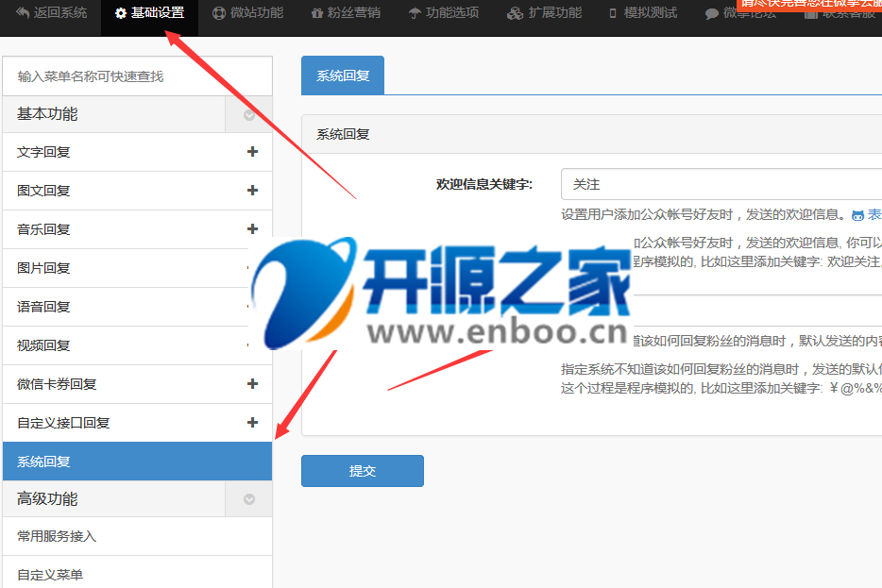Viewport: 882px width, 588px height.
Task: Focus the 输入菜单名称可快速查找 search box
Action: coord(137,76)
